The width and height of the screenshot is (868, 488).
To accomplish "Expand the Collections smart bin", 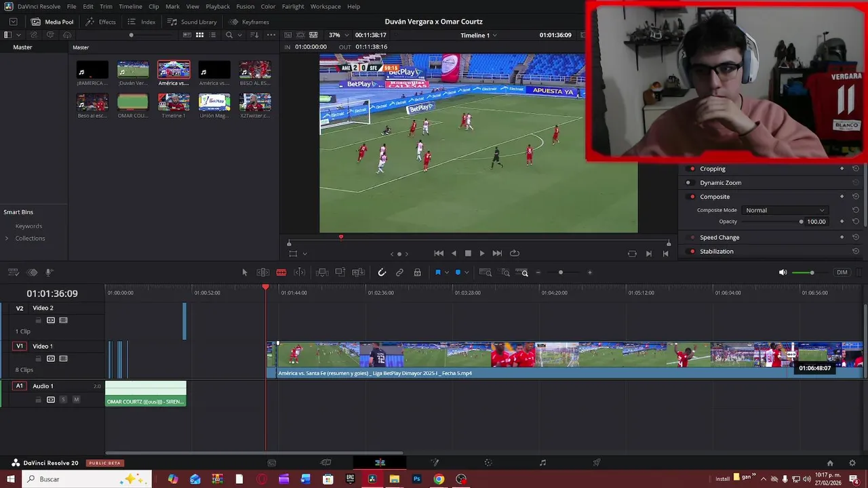I will point(7,239).
